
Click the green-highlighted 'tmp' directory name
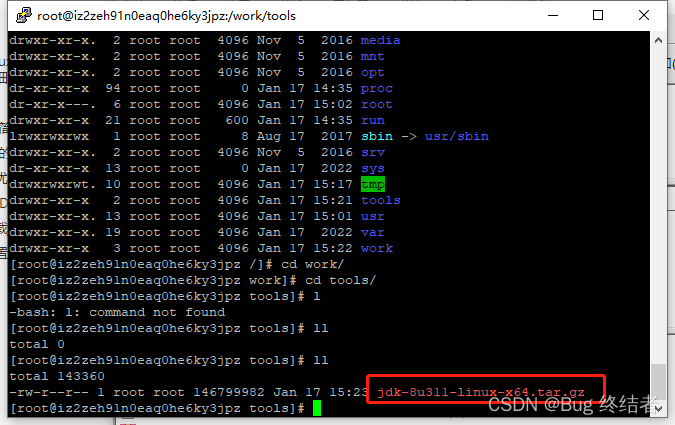point(373,184)
